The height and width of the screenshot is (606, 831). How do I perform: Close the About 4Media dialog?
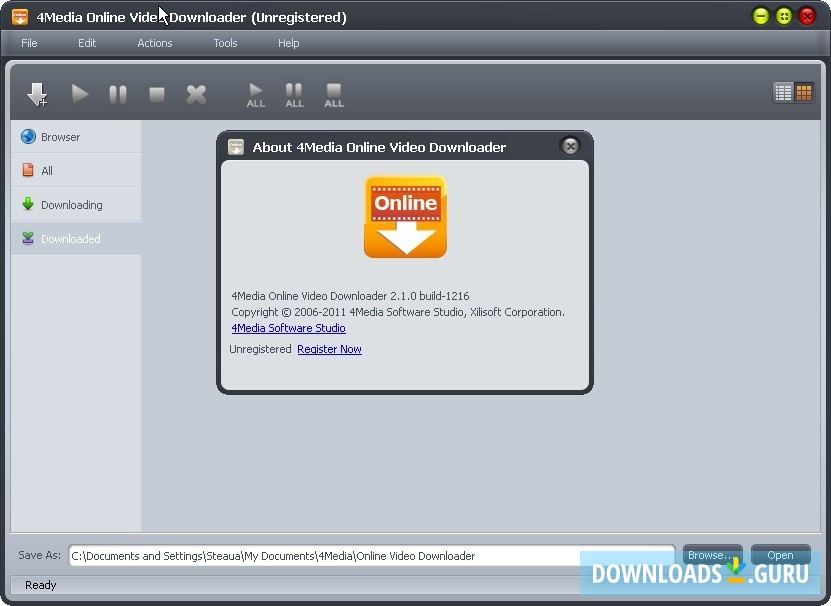[x=570, y=146]
